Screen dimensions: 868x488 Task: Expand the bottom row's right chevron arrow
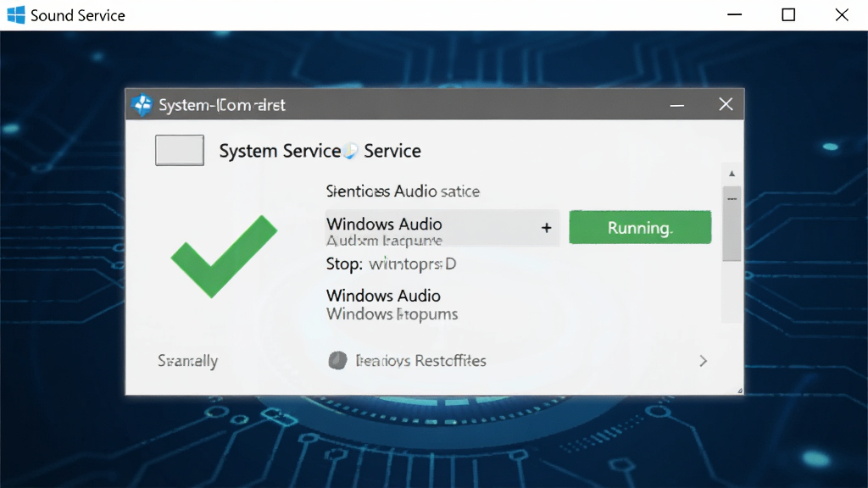(x=703, y=361)
